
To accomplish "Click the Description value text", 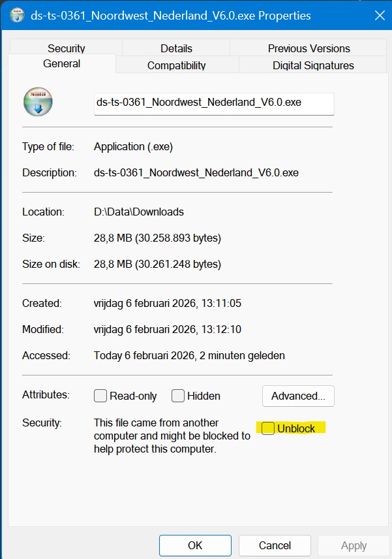I will 196,172.
